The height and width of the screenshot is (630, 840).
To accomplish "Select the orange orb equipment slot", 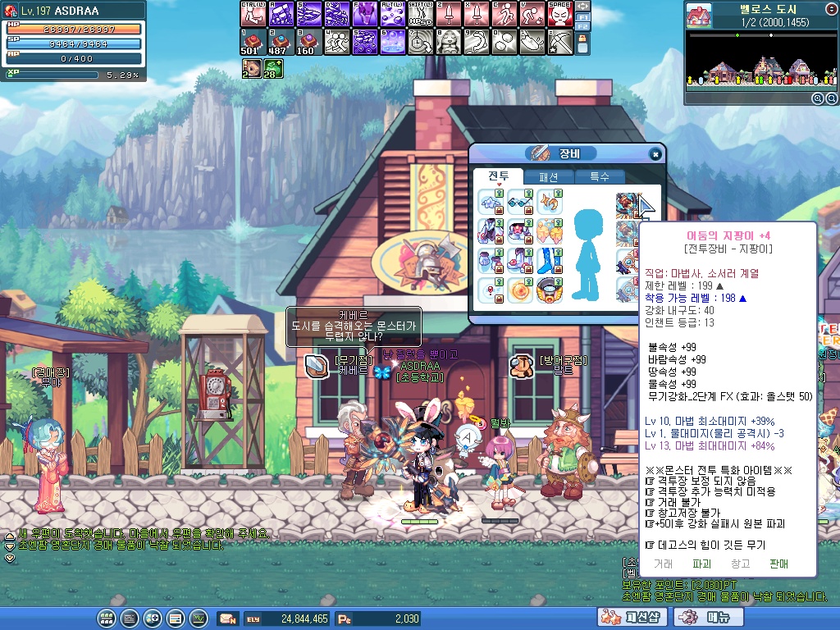I will pyautogui.click(x=519, y=290).
